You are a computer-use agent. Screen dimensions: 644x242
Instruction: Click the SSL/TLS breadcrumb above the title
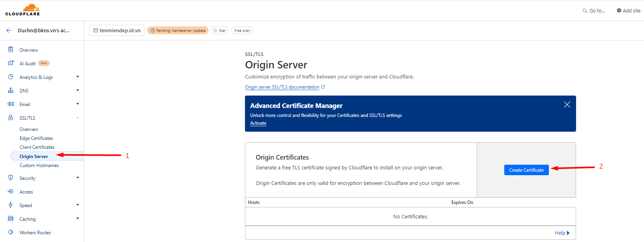254,54
